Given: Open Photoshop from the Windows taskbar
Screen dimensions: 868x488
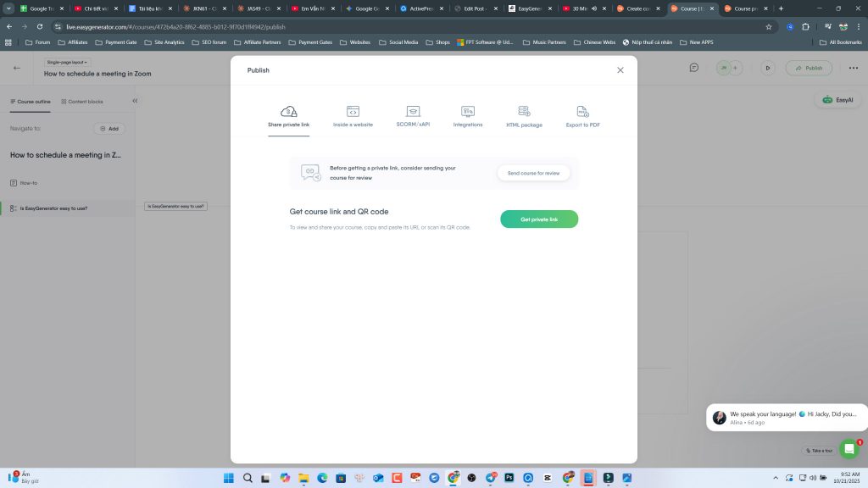Looking at the screenshot, I should point(509,478).
